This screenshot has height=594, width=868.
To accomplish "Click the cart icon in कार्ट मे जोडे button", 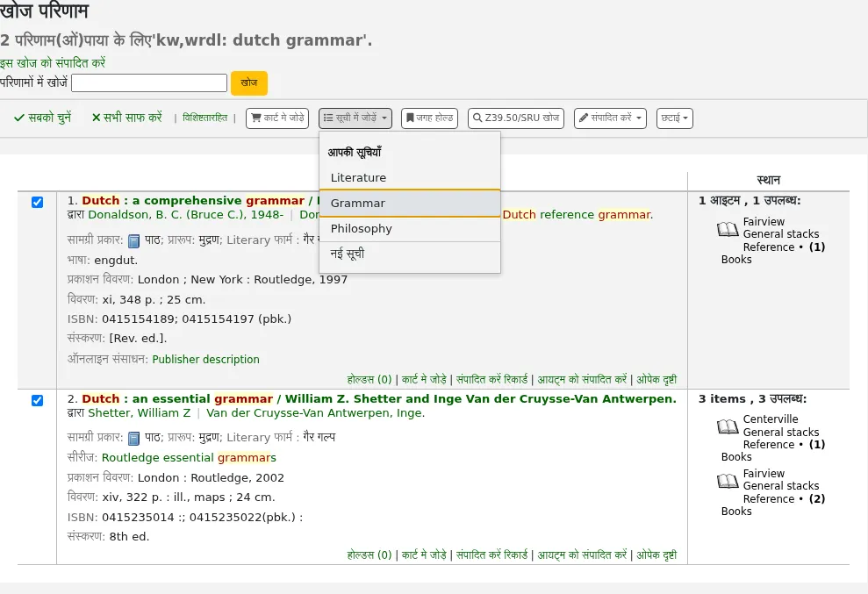I will pos(255,118).
